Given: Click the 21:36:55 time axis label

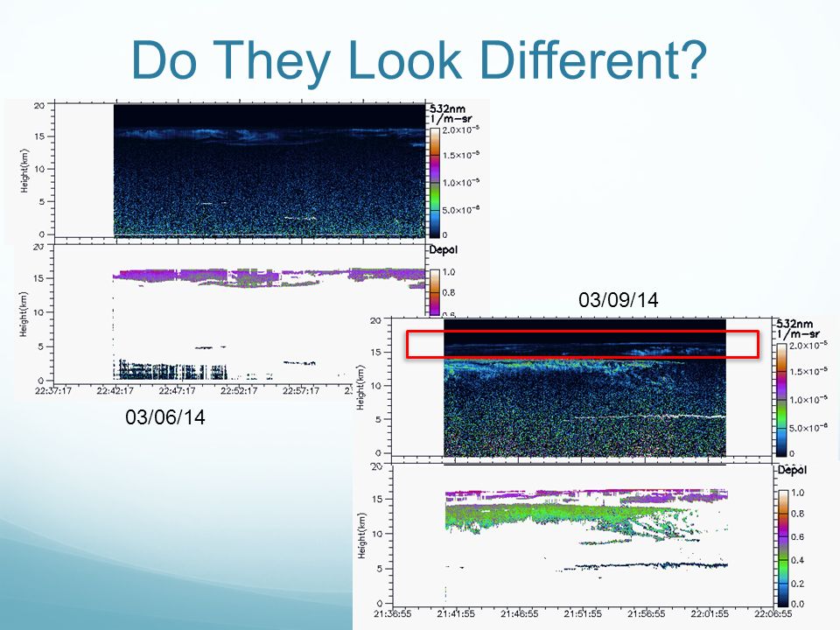Looking at the screenshot, I should tap(393, 613).
